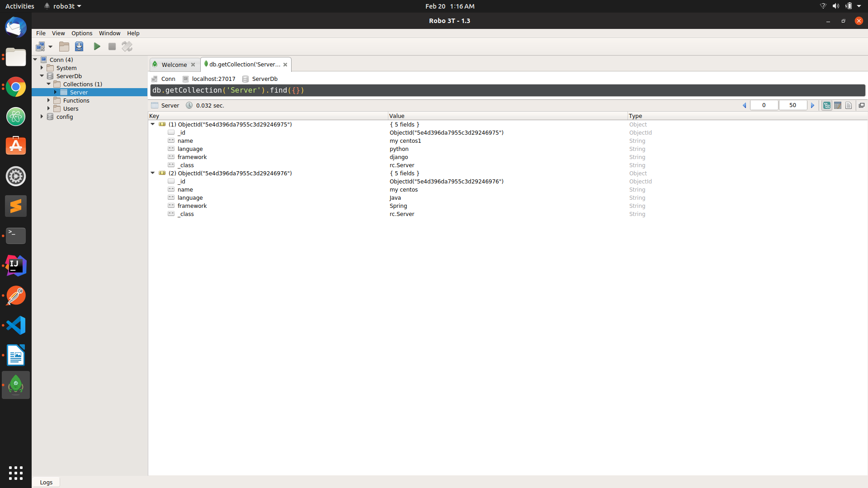The width and height of the screenshot is (868, 488).
Task: Open the Options menu
Action: (82, 33)
